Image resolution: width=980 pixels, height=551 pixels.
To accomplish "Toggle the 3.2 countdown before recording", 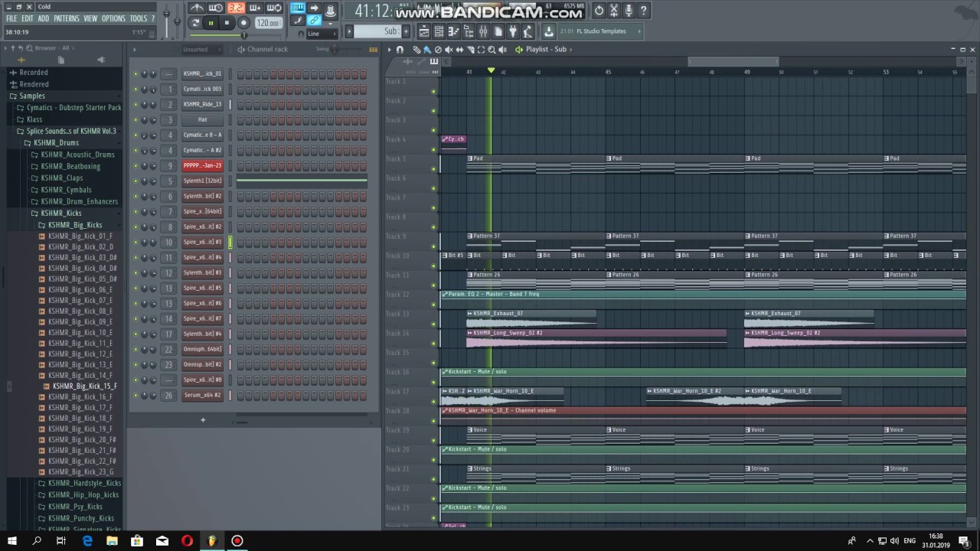I will 235,8.
